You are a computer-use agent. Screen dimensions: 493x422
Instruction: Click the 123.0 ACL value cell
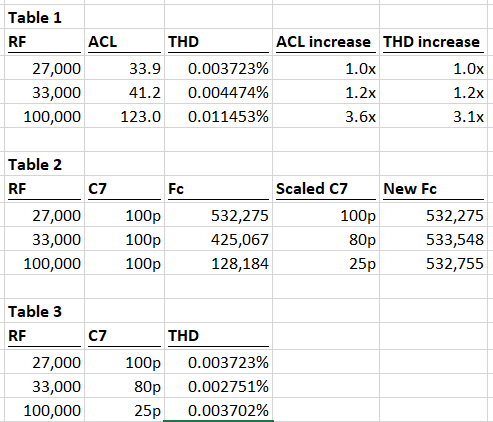point(124,116)
